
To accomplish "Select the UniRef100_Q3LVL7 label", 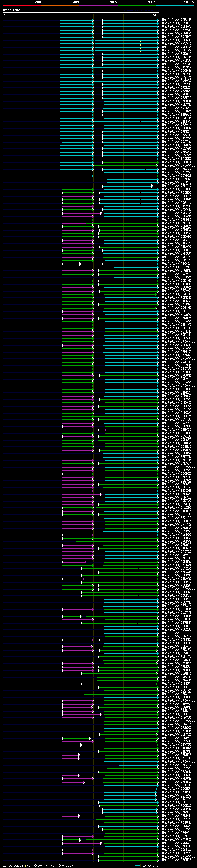I will pos(177,186).
